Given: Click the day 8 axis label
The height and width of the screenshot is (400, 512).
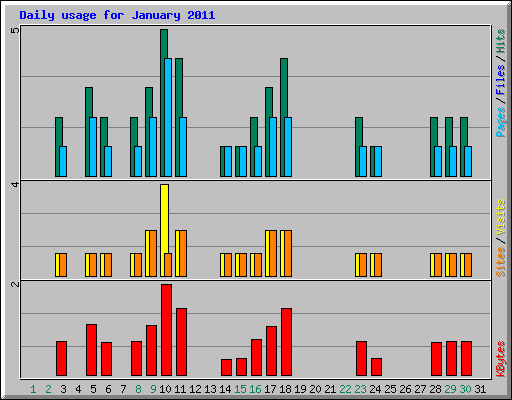Looking at the screenshot, I should tap(138, 389).
